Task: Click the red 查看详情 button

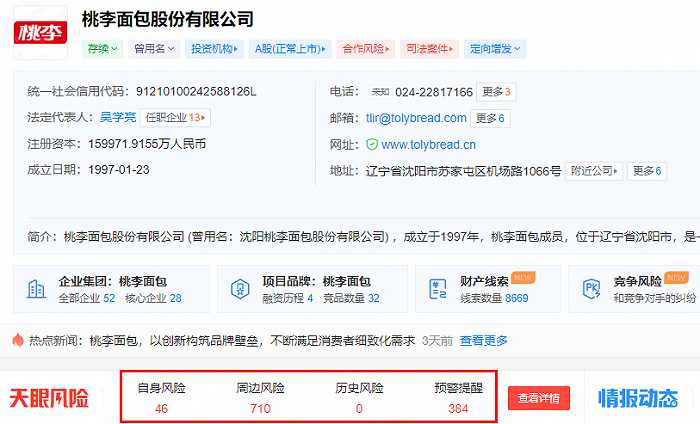Action: [539, 398]
